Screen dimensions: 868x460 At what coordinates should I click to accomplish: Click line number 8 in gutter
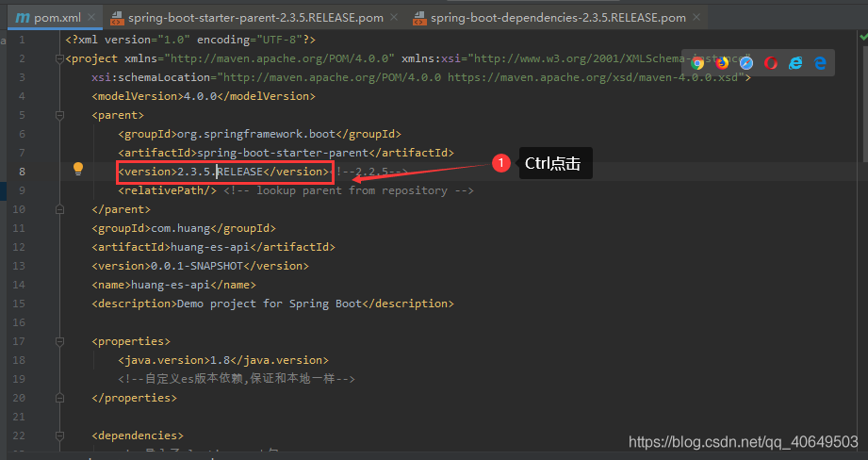pyautogui.click(x=22, y=172)
